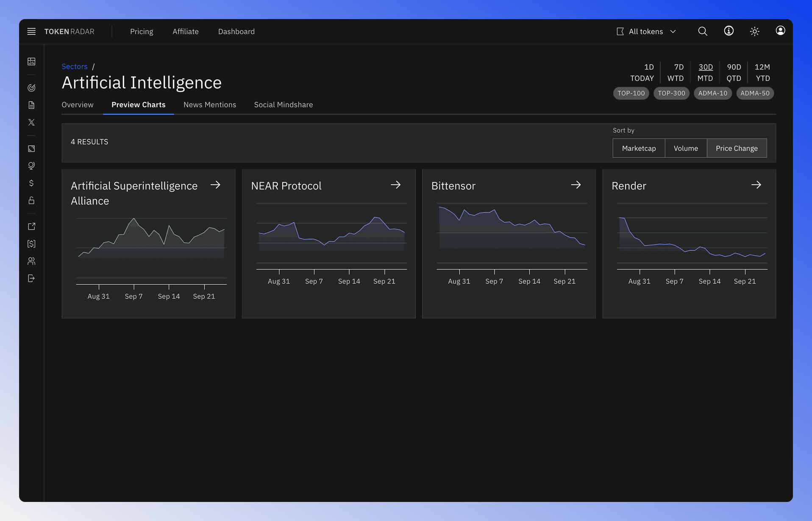Toggle the TOP-300 filter chip
This screenshot has height=521, width=812.
click(671, 93)
